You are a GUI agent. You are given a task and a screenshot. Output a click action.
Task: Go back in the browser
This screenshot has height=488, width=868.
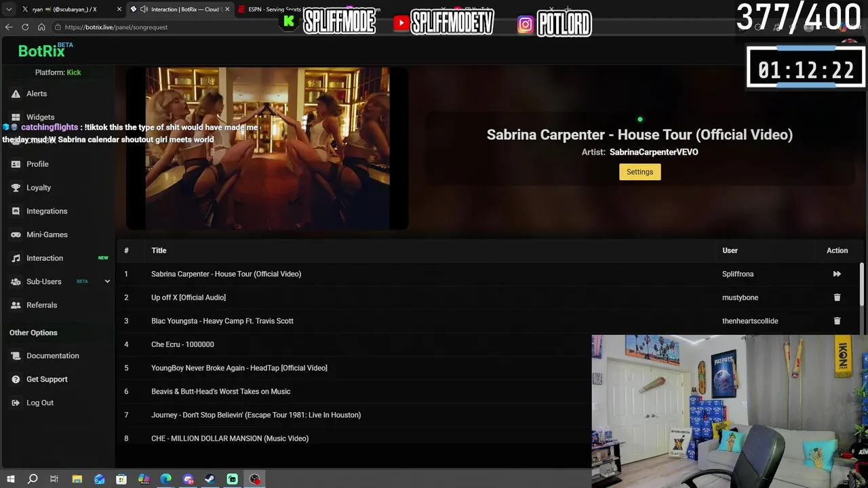coord(9,27)
